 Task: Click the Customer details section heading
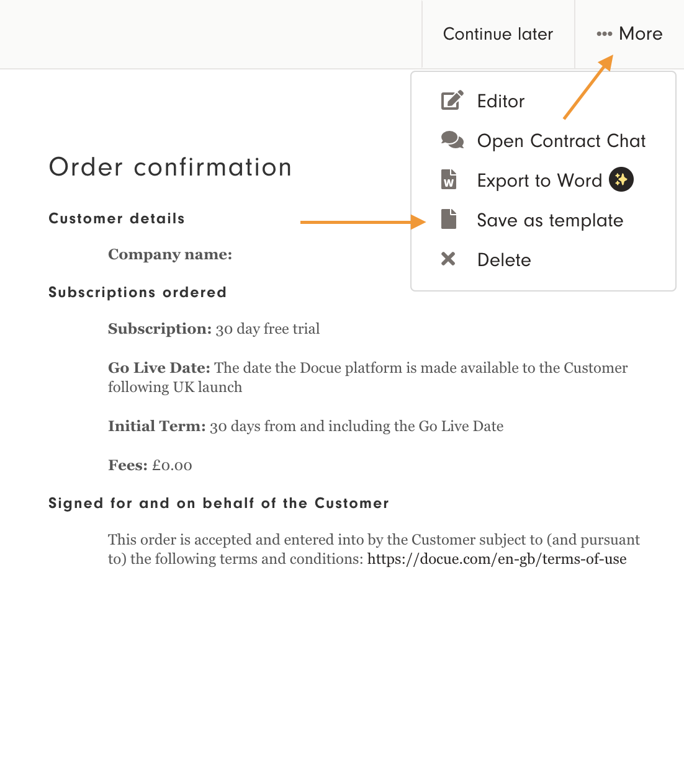[117, 218]
